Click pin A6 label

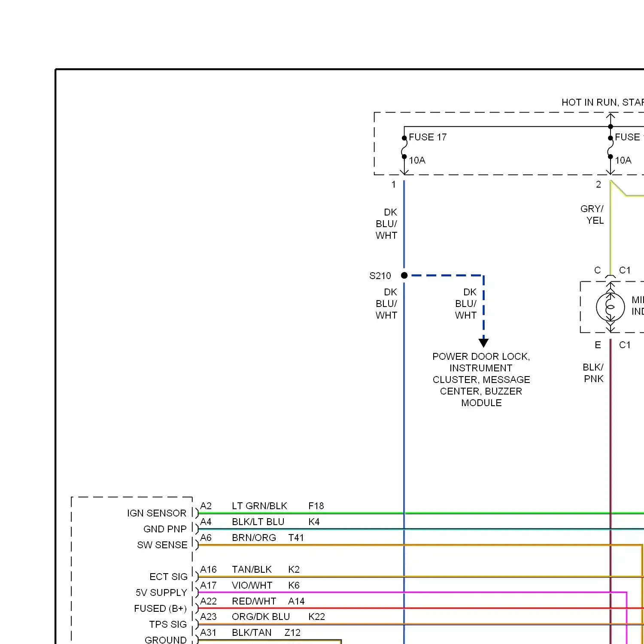pos(206,538)
